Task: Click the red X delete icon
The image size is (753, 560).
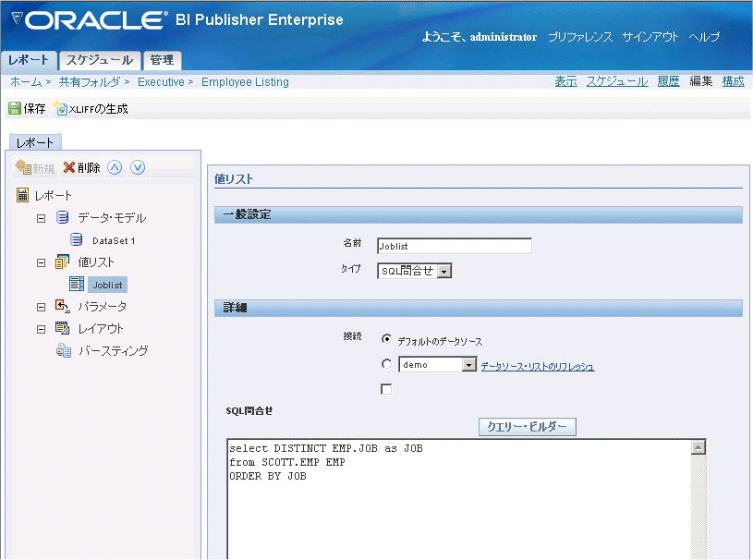Action: pyautogui.click(x=69, y=167)
